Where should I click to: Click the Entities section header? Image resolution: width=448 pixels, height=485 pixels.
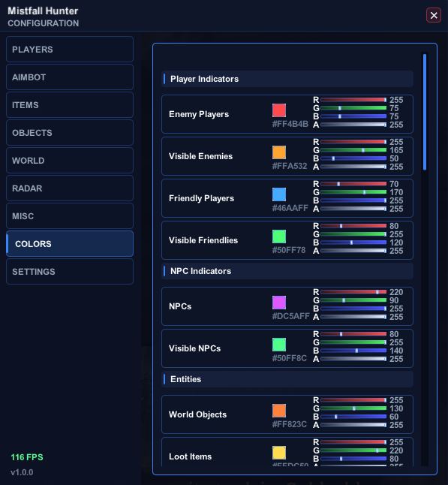pos(287,379)
